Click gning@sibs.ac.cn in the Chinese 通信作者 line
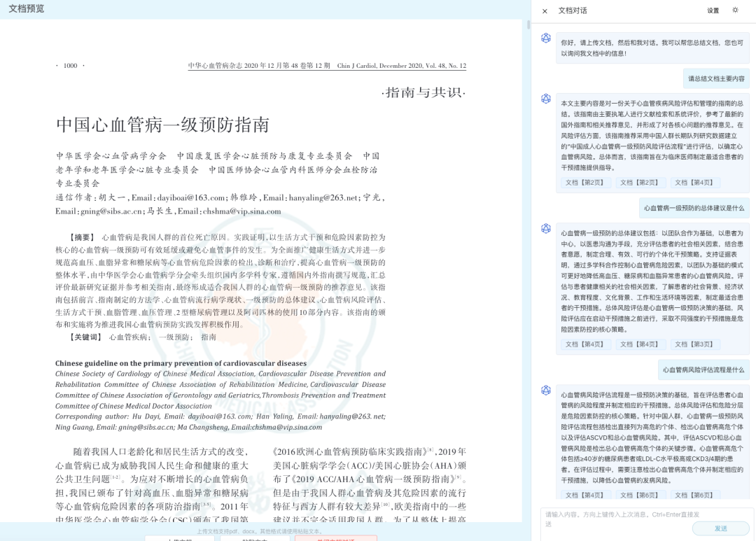The width and height of the screenshot is (756, 541). [x=111, y=211]
